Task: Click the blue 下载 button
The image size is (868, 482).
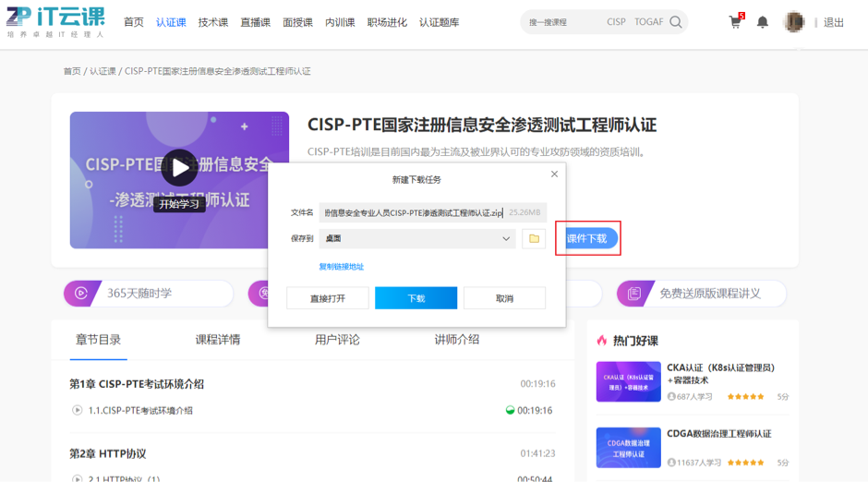Action: point(416,298)
